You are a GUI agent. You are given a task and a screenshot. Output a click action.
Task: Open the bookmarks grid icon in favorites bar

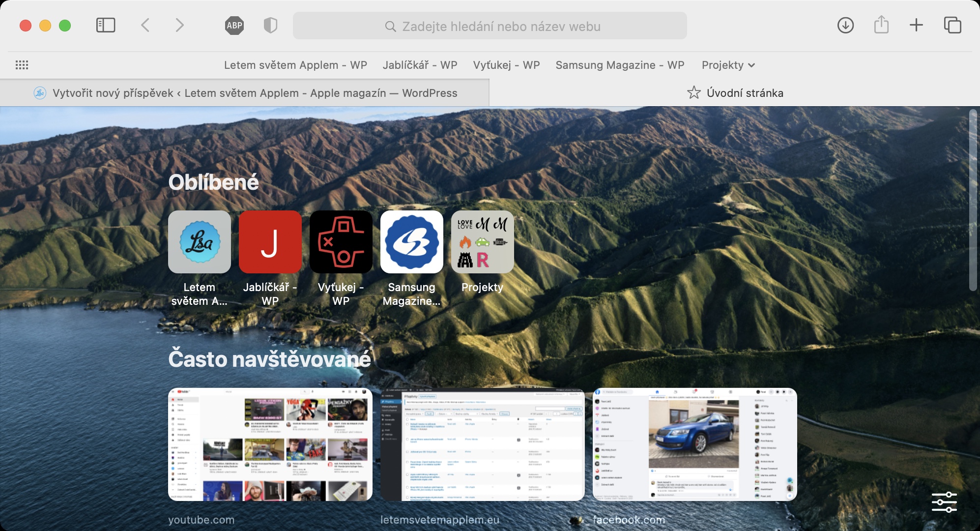(x=22, y=65)
